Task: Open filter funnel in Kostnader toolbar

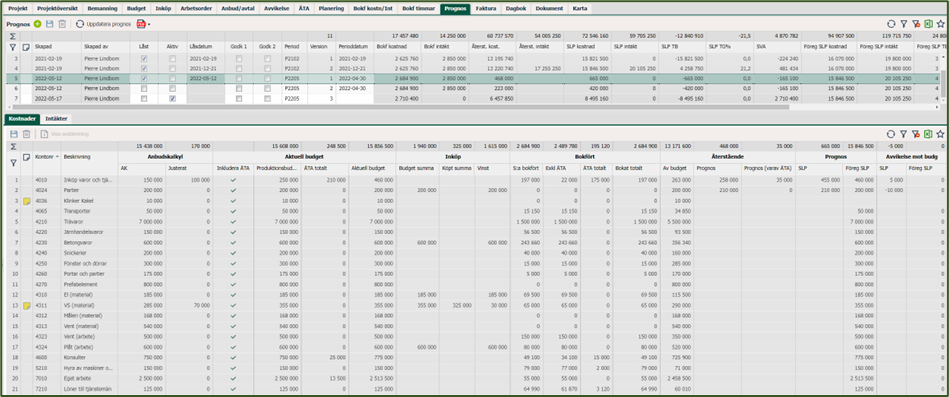Action: pyautogui.click(x=904, y=134)
